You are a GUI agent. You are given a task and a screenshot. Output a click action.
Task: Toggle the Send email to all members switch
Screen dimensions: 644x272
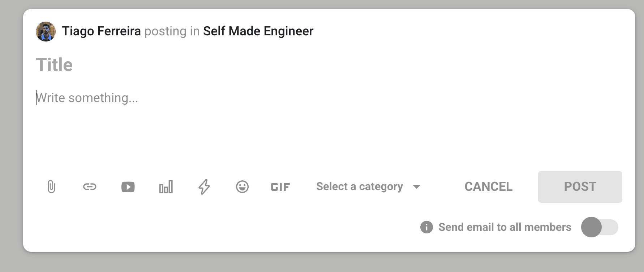click(600, 227)
